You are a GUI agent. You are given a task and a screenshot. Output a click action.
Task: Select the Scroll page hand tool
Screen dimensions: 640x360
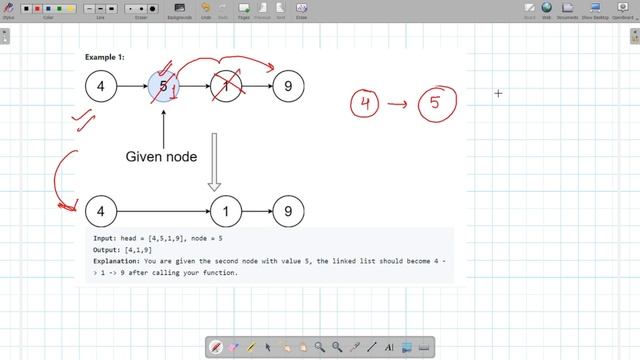click(302, 347)
